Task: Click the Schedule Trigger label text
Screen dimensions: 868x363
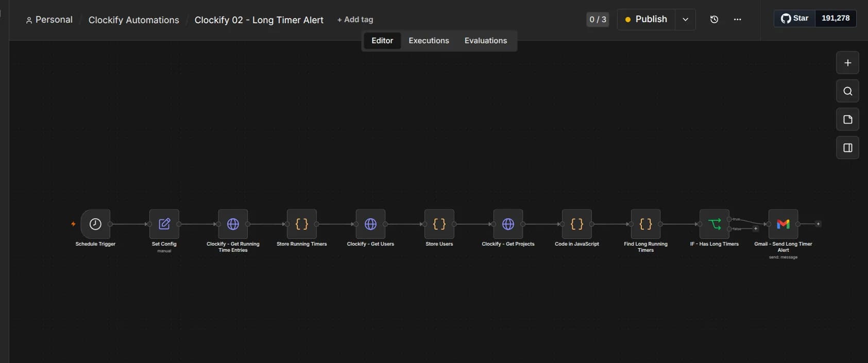Action: click(95, 244)
